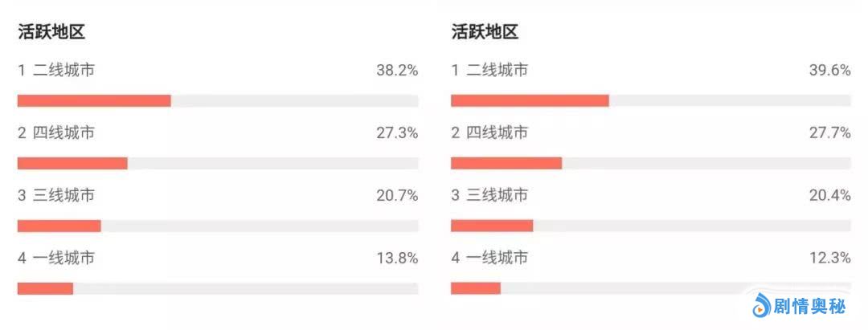The width and height of the screenshot is (868, 330).
Task: Click the red bar under 38.2% 二线城市
Action: tap(94, 101)
